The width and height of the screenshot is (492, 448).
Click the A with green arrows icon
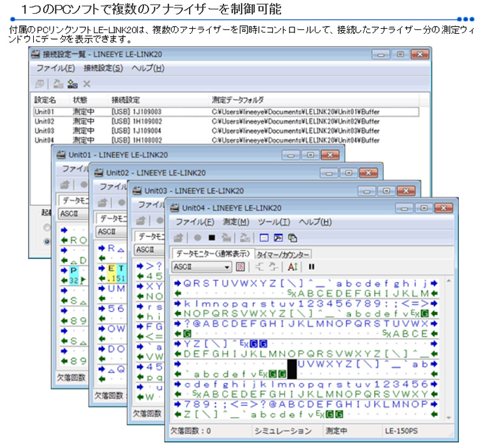point(293,267)
